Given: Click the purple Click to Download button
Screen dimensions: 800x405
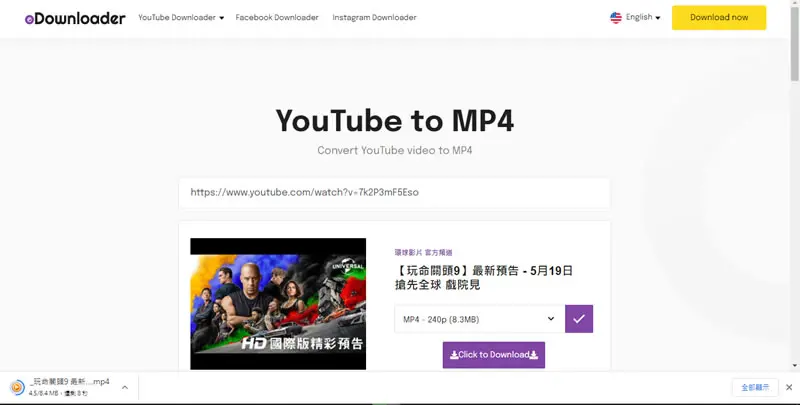Looking at the screenshot, I should pyautogui.click(x=494, y=355).
